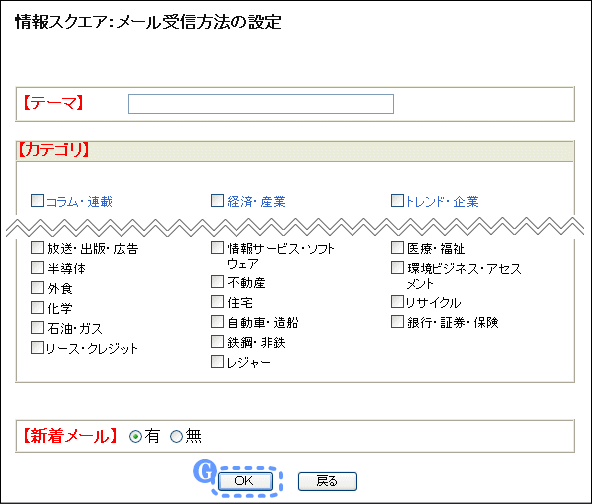
Task: Check the コラム・連載 checkbox
Action: (37, 200)
